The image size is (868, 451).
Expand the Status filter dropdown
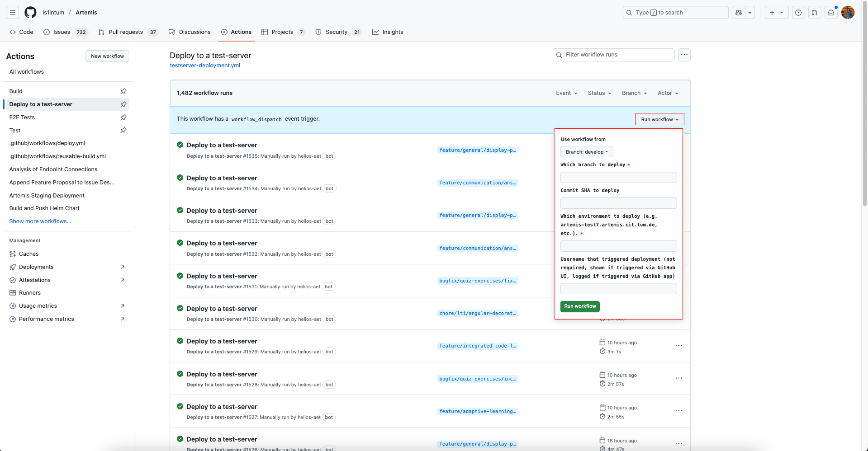click(x=600, y=93)
